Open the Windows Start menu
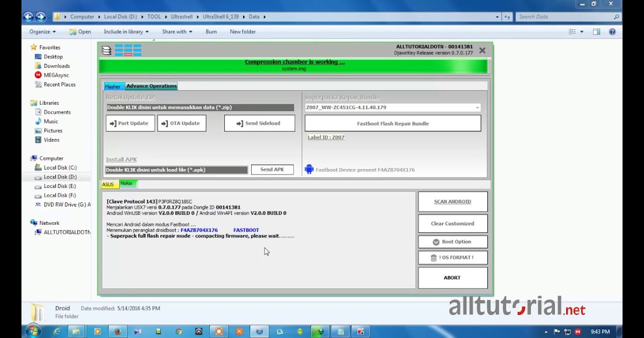This screenshot has height=338, width=644. (x=33, y=331)
